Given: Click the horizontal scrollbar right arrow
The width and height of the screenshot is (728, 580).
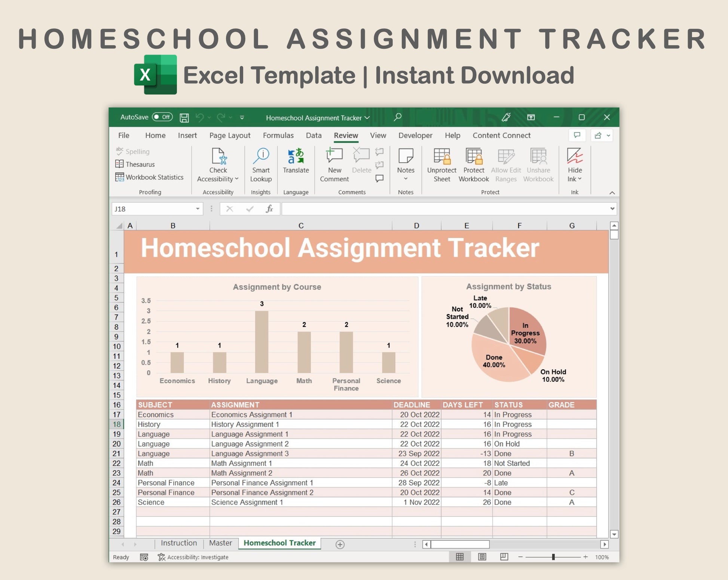Looking at the screenshot, I should (604, 544).
